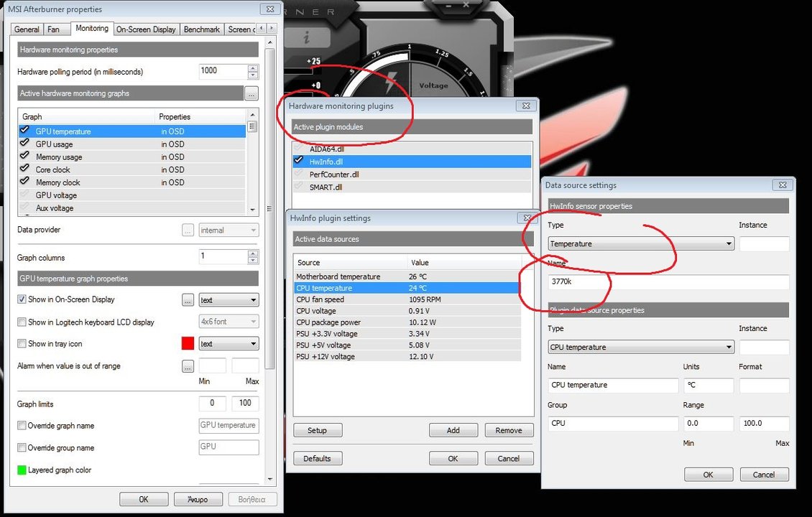This screenshot has width=812, height=517.
Task: Click the properties window vertical scrollbar
Action: pos(269,208)
